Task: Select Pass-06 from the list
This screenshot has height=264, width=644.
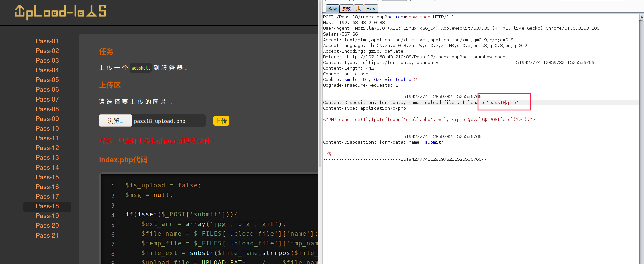Action: click(47, 89)
